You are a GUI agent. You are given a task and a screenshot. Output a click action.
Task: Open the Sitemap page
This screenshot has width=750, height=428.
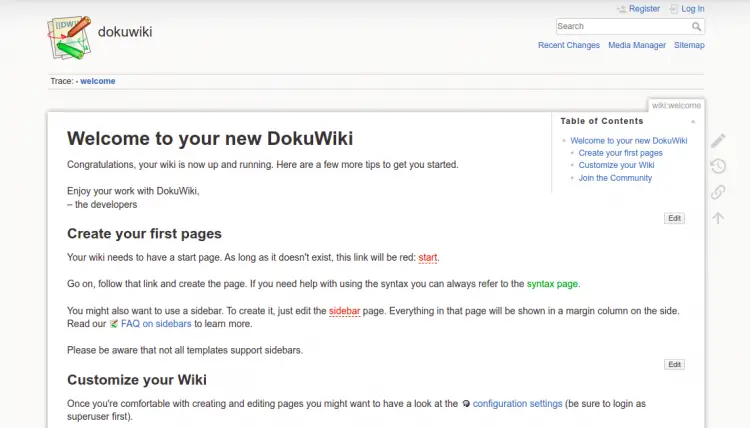[x=689, y=45]
